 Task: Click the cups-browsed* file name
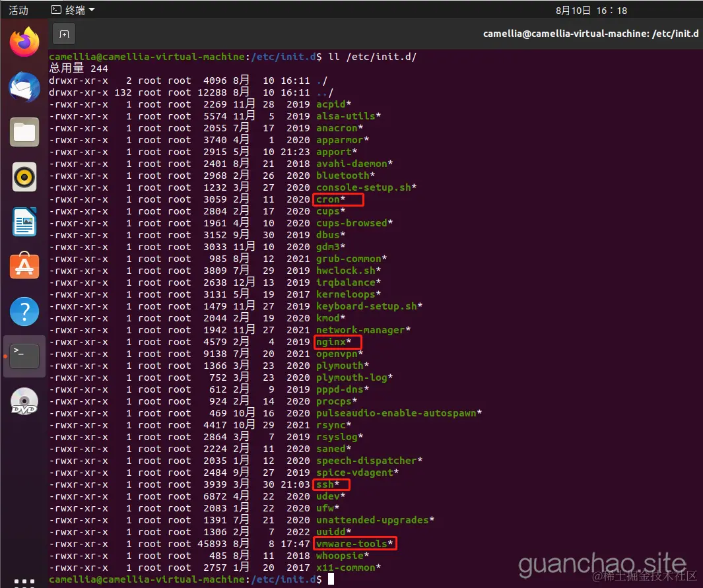tap(354, 223)
